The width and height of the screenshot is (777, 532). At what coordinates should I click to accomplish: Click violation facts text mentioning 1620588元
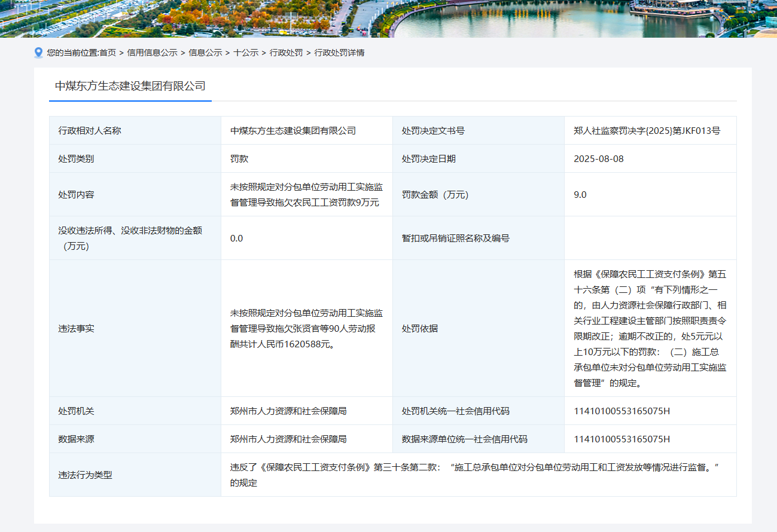pos(307,328)
